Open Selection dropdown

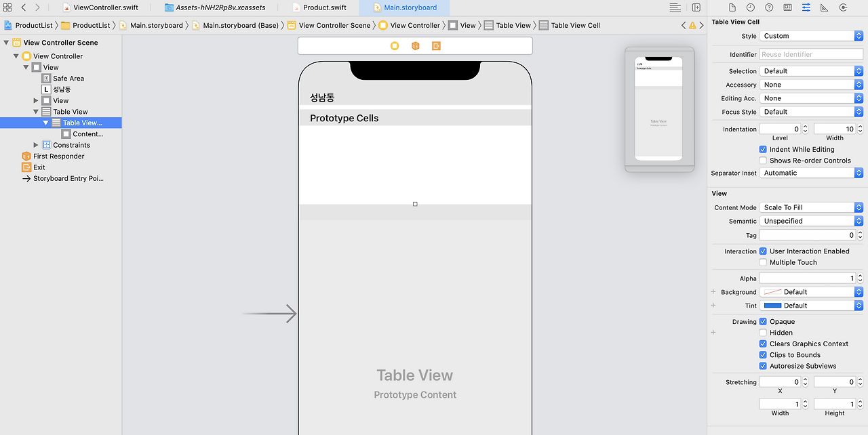[811, 71]
